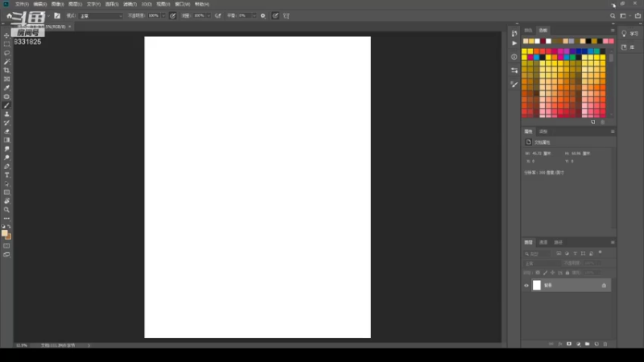This screenshot has width=644, height=362.
Task: Open the Swatches panel menu
Action: tap(613, 31)
